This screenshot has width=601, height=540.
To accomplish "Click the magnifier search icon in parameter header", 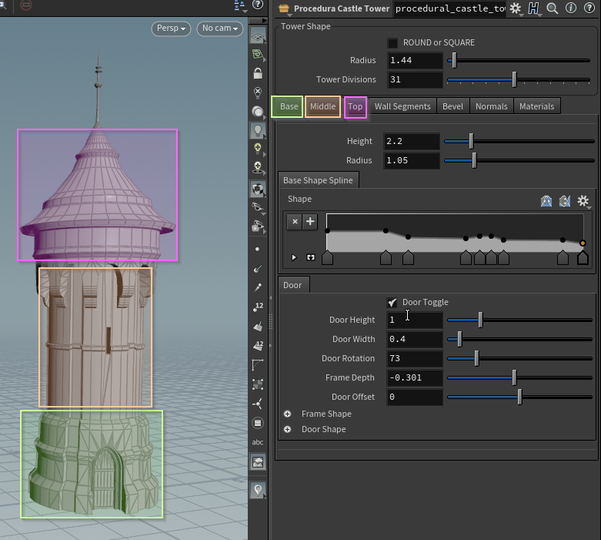I will (x=552, y=8).
